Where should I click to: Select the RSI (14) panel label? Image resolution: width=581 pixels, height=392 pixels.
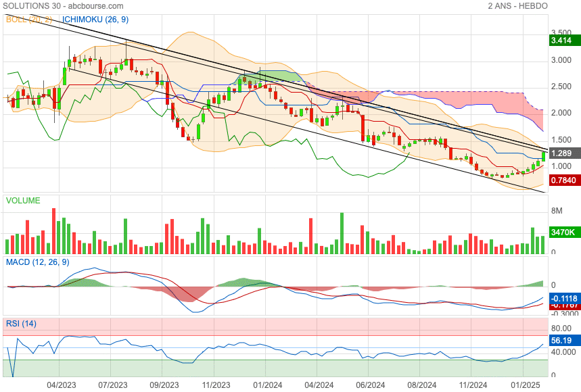click(x=21, y=324)
